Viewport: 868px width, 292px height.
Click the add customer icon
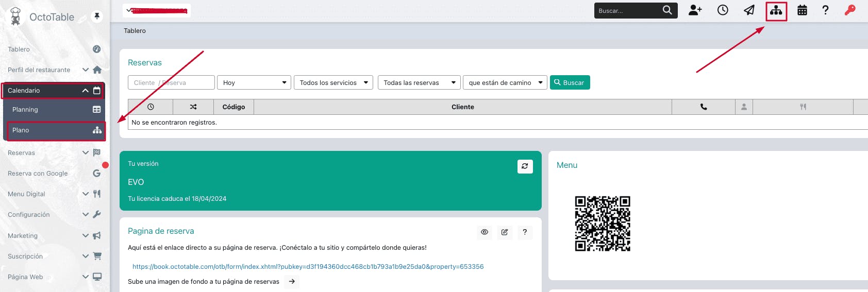point(695,10)
